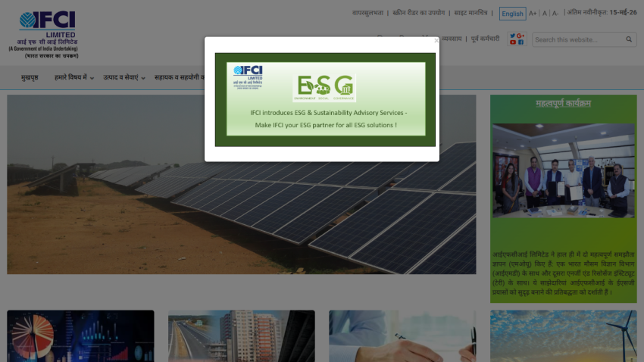This screenshot has width=644, height=362.
Task: Click the आईएफसीआई लिमिटेड MoU description text
Action: [x=564, y=273]
